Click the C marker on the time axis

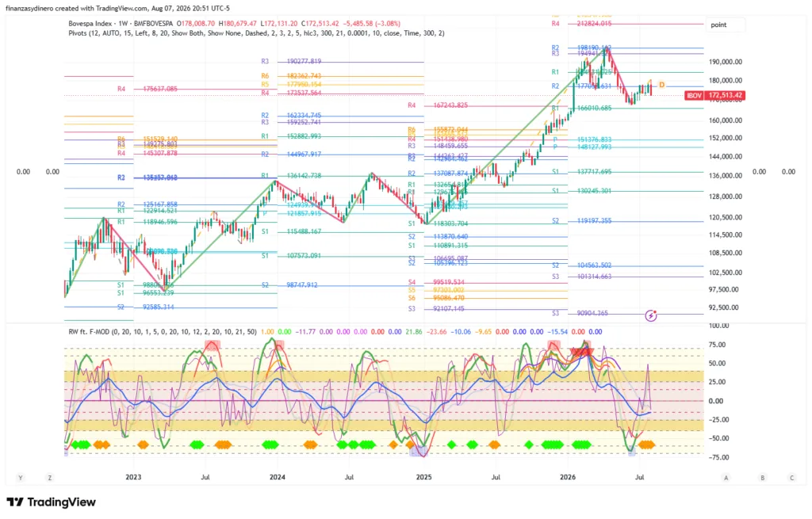[792, 478]
